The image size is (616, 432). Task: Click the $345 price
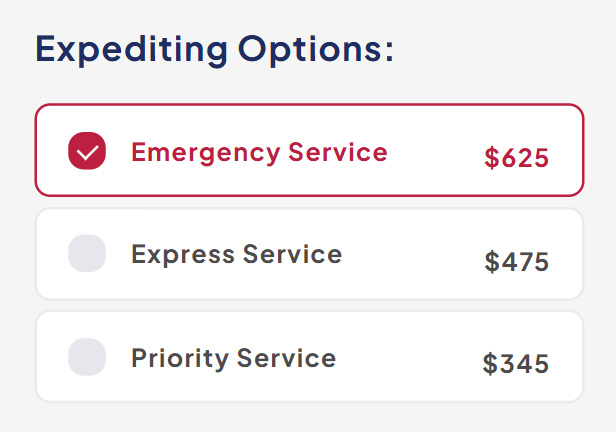click(x=516, y=364)
